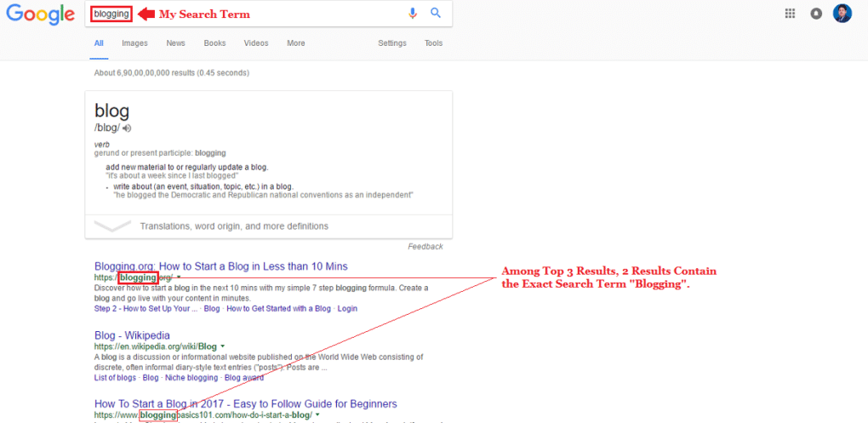Click the example "it's about a week since I last blogged"
Screen dimensions: 868x423
[x=172, y=175]
